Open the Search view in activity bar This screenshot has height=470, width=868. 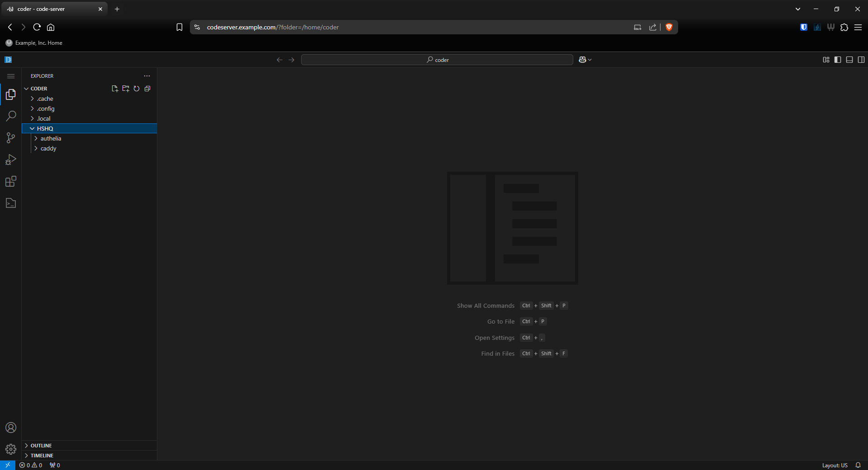11,116
